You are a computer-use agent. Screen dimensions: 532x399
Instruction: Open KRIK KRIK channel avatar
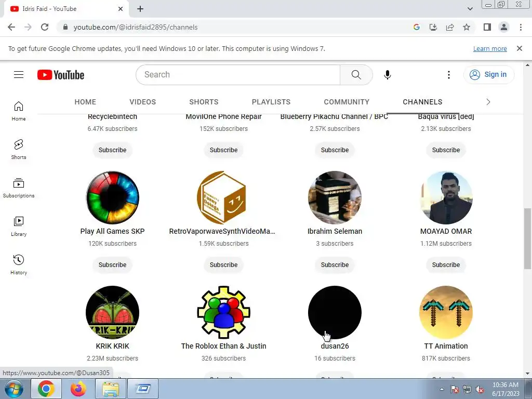[112, 312]
